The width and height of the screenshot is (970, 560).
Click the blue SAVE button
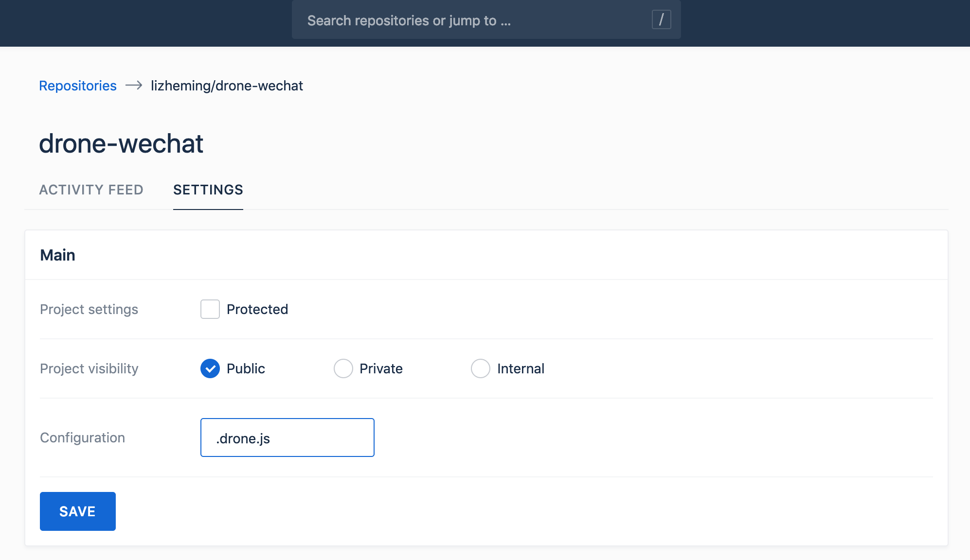pos(78,511)
